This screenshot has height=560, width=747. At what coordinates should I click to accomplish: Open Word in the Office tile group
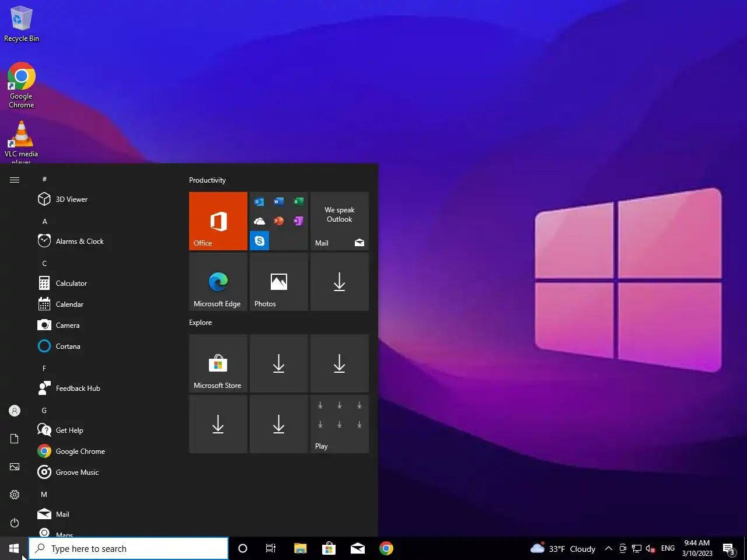point(279,202)
